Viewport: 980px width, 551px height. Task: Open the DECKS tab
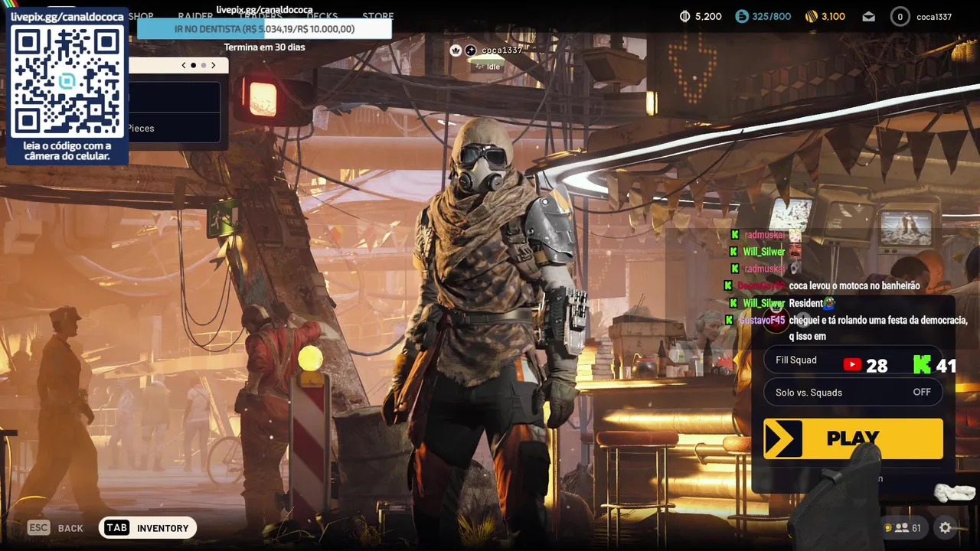(x=322, y=16)
